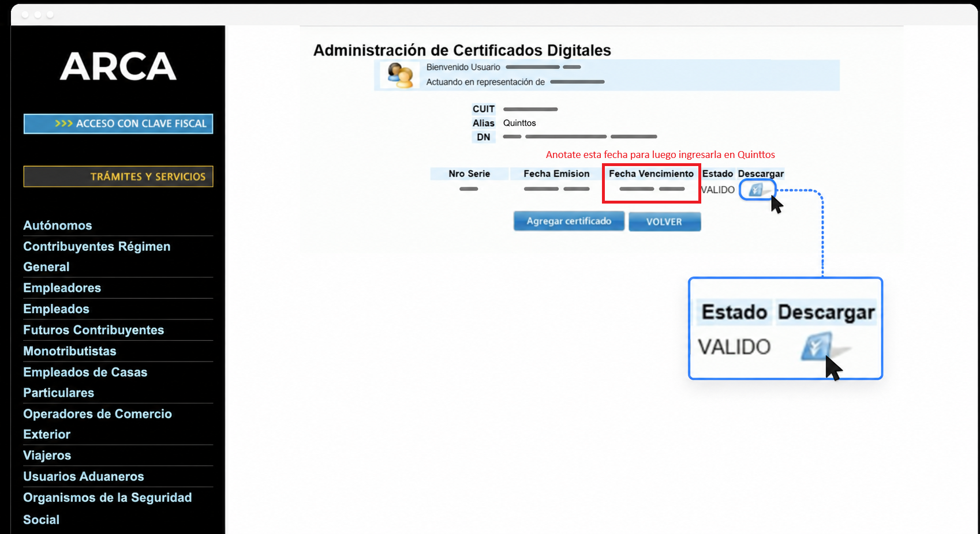Click the Administración de Certificados Digitales heading
This screenshot has width=980, height=534.
click(462, 51)
